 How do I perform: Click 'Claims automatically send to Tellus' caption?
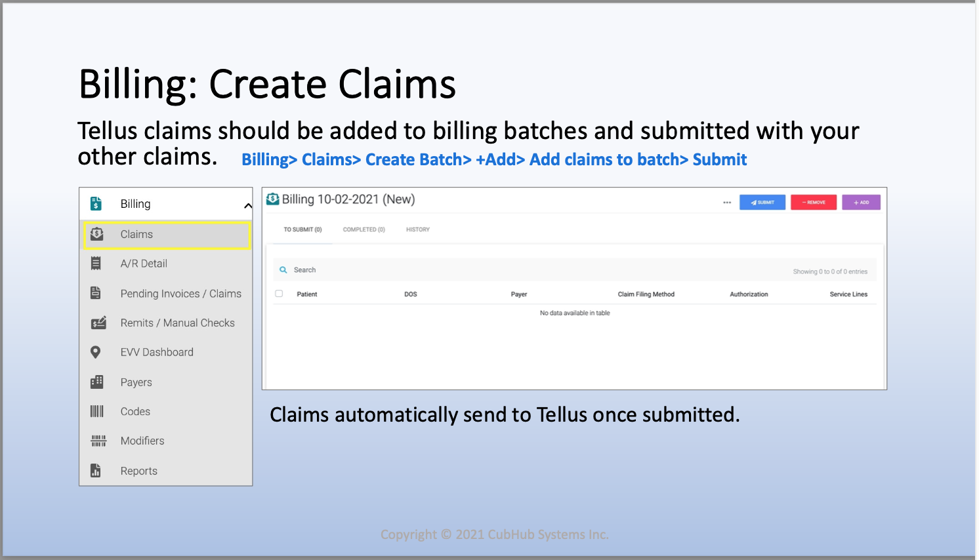(x=505, y=414)
